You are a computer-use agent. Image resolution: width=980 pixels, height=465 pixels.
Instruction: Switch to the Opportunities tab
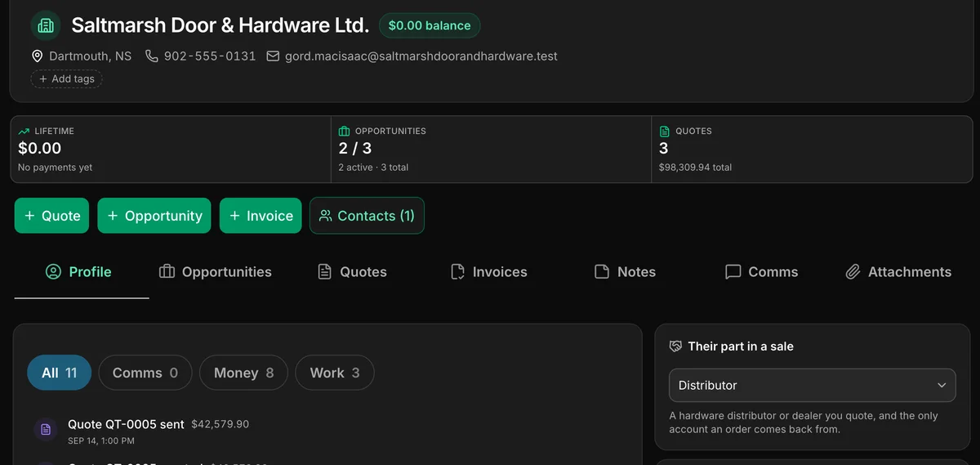(x=216, y=272)
